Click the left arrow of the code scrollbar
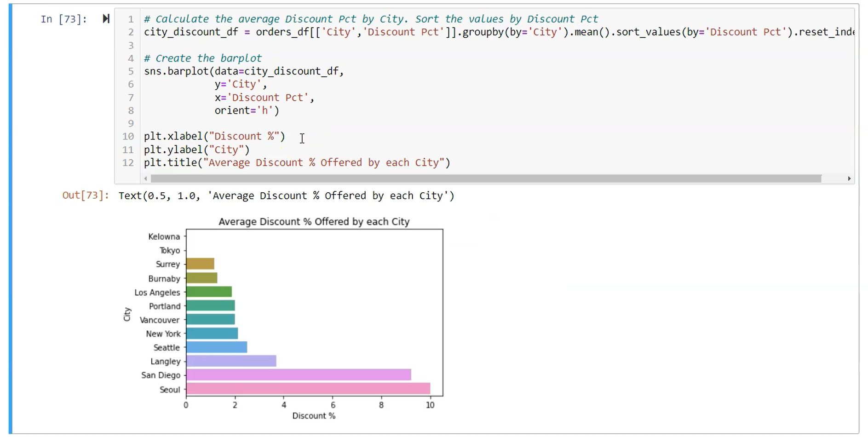The image size is (868, 437). (146, 178)
